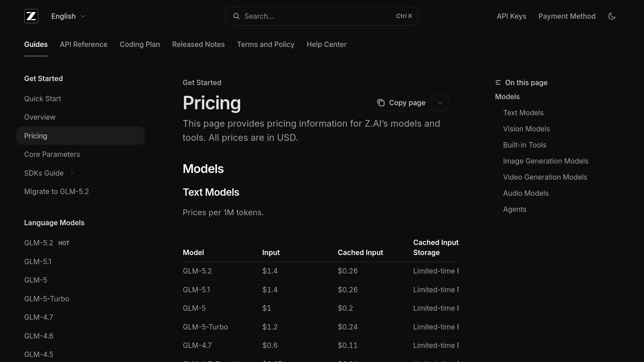Open Quick Start in sidebar
This screenshot has width=644, height=362.
[x=80, y=99]
